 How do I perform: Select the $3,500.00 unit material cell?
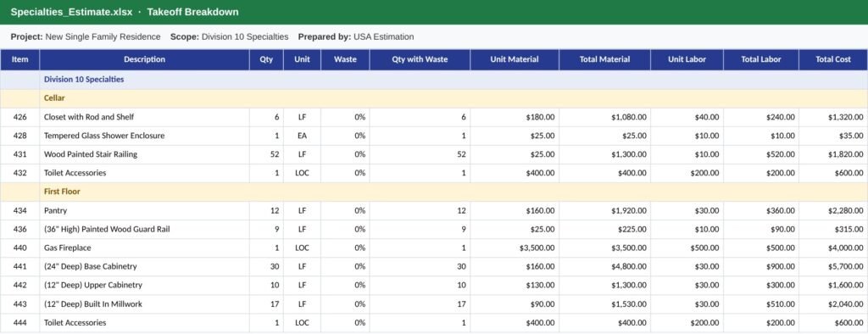click(x=515, y=248)
